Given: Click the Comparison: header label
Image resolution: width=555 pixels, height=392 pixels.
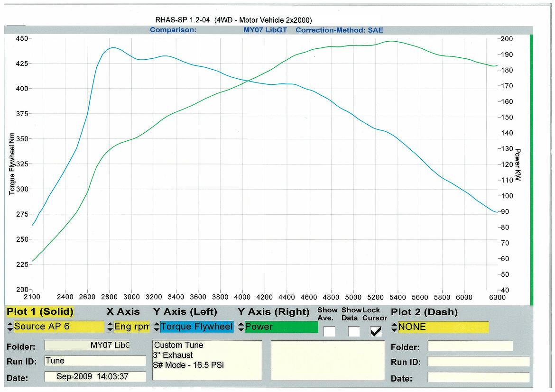Looking at the screenshot, I should click(x=173, y=30).
